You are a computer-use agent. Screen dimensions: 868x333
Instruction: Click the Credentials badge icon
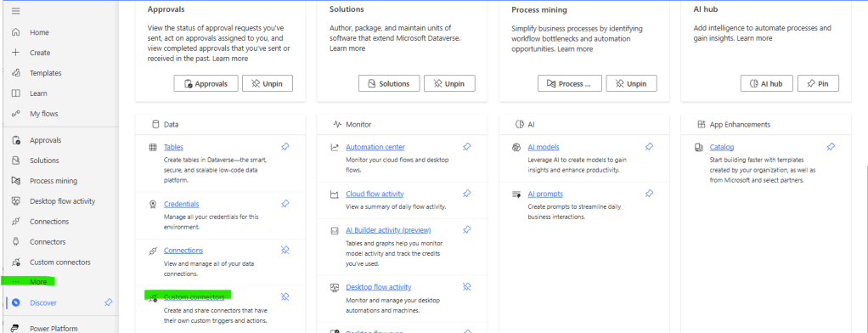[x=153, y=205]
